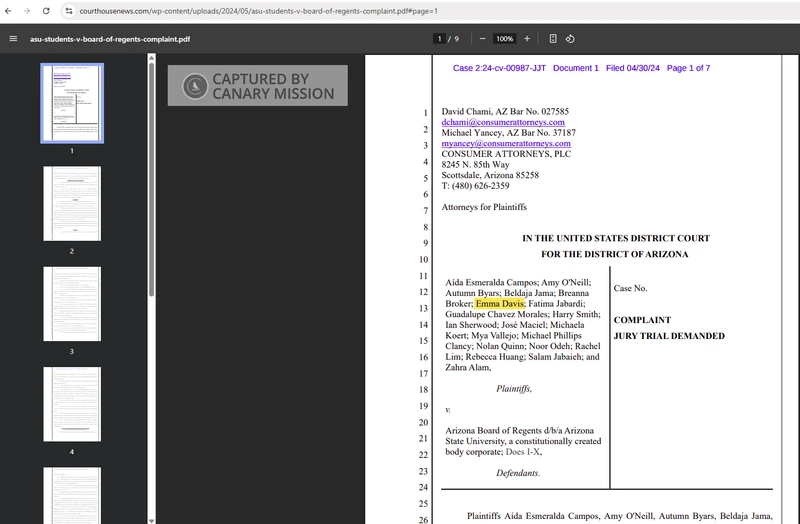
Task: Click the fit to page icon
Action: pyautogui.click(x=553, y=39)
